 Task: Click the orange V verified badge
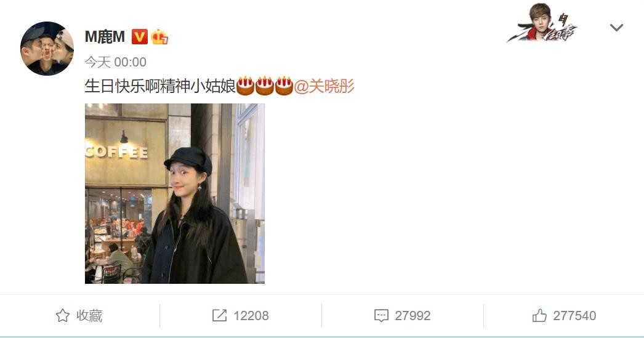point(140,37)
